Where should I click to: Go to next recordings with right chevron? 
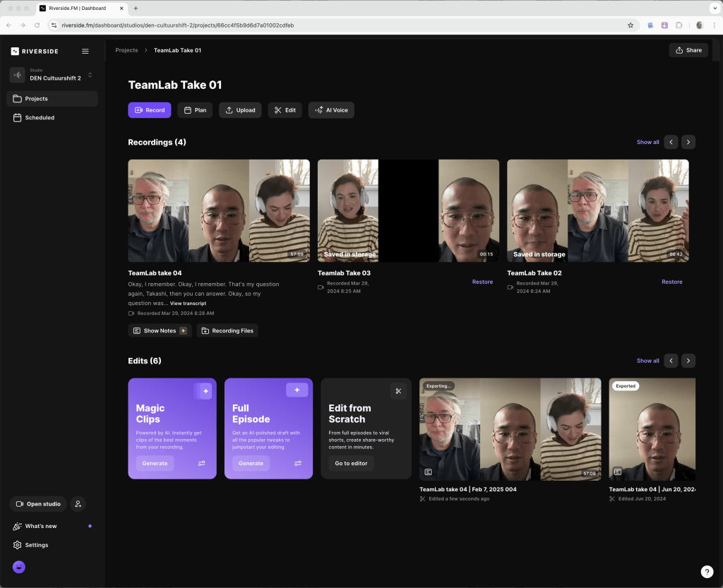tap(688, 142)
